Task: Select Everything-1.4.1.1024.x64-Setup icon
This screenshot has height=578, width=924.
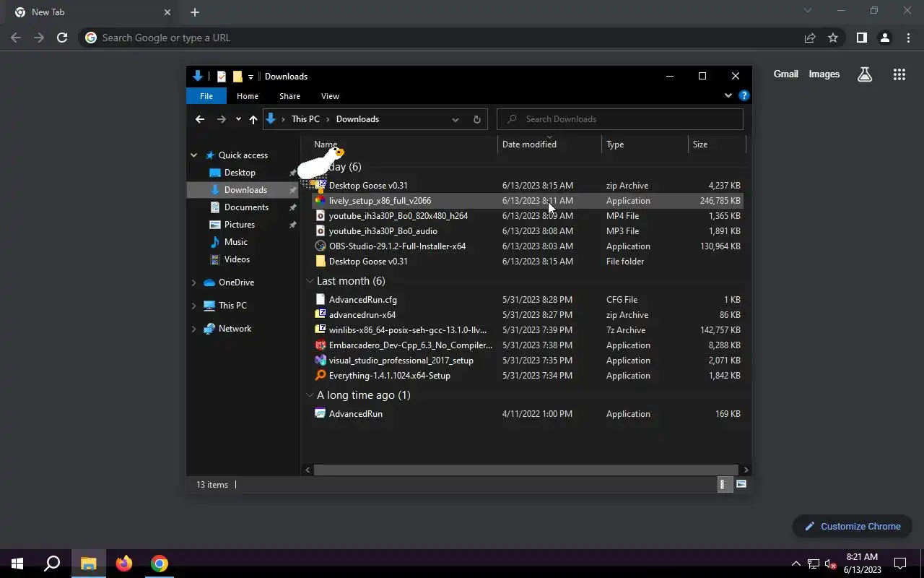Action: [321, 376]
